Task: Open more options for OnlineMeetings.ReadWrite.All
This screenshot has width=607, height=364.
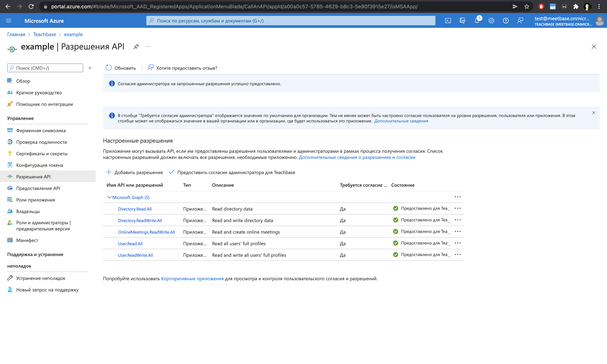Action: 458,231
